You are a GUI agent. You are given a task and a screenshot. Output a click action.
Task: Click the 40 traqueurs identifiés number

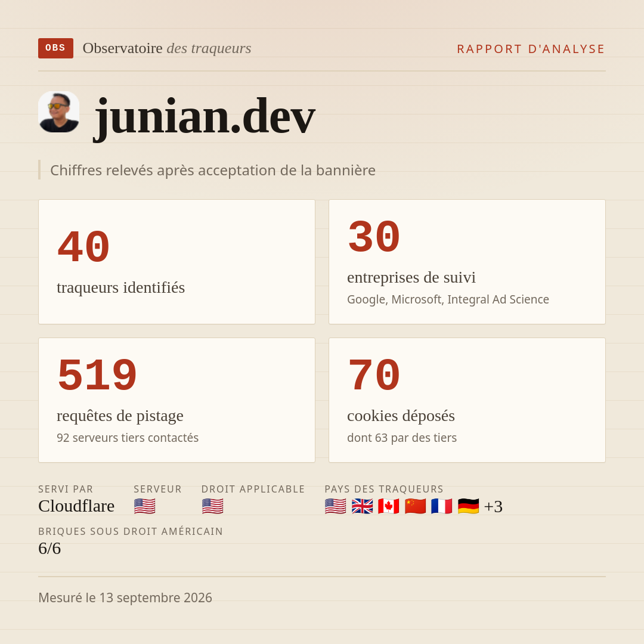83,247
